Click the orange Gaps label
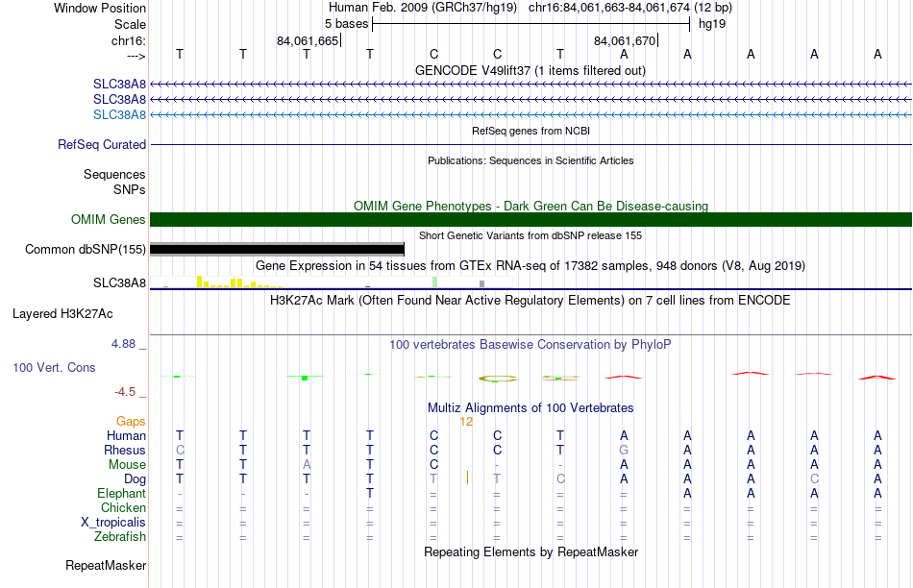The width and height of the screenshot is (913, 588). click(x=131, y=421)
